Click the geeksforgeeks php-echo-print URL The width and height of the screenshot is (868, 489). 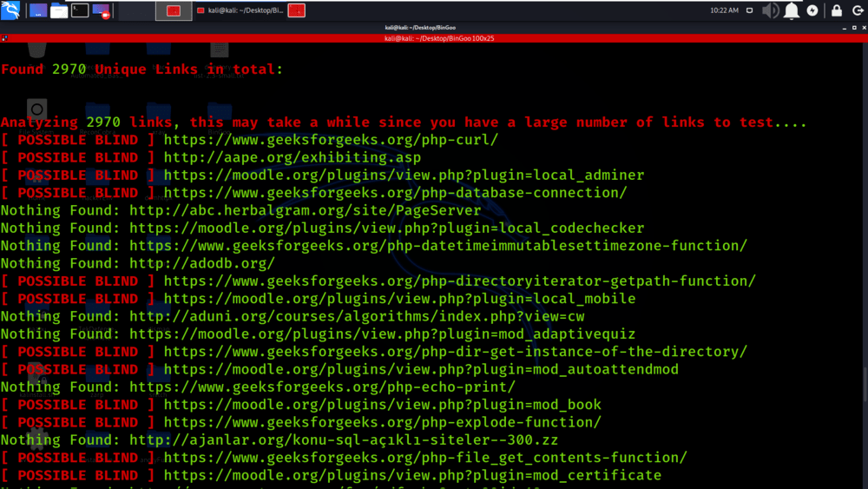click(322, 387)
